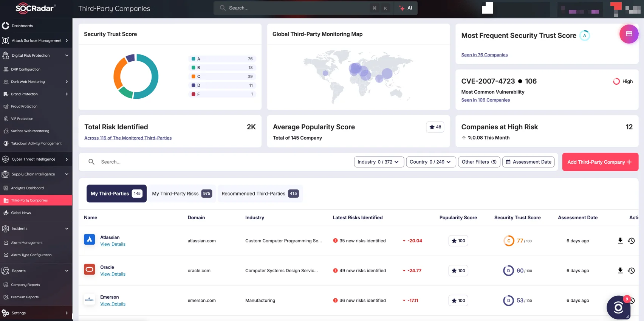Click the Supply Chain Intelligence icon

pos(5,174)
